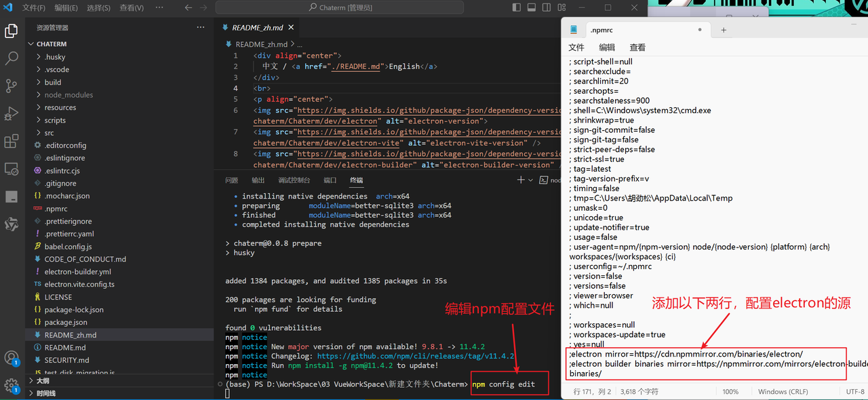
Task: Open the 编辑(E) menu in VS Code
Action: click(x=66, y=7)
